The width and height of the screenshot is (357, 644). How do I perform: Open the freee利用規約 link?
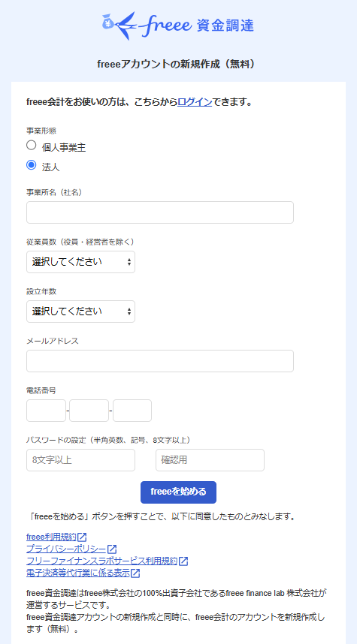(51, 537)
